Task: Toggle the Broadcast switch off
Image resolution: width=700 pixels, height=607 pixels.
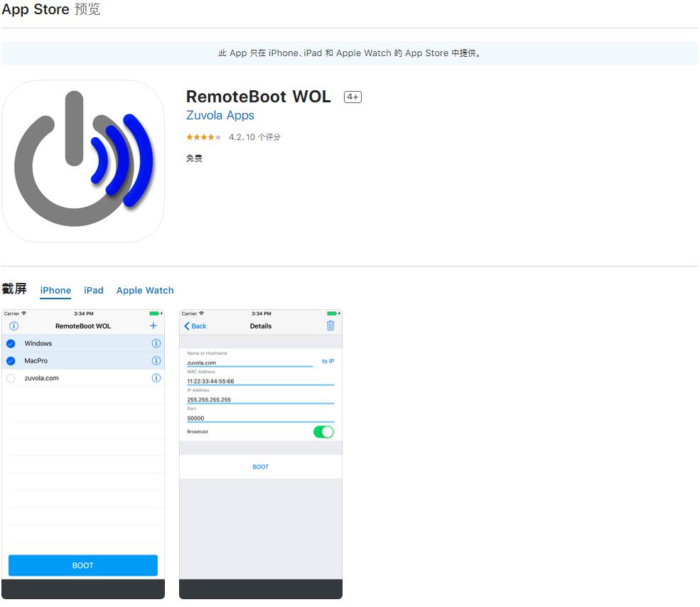Action: tap(323, 431)
